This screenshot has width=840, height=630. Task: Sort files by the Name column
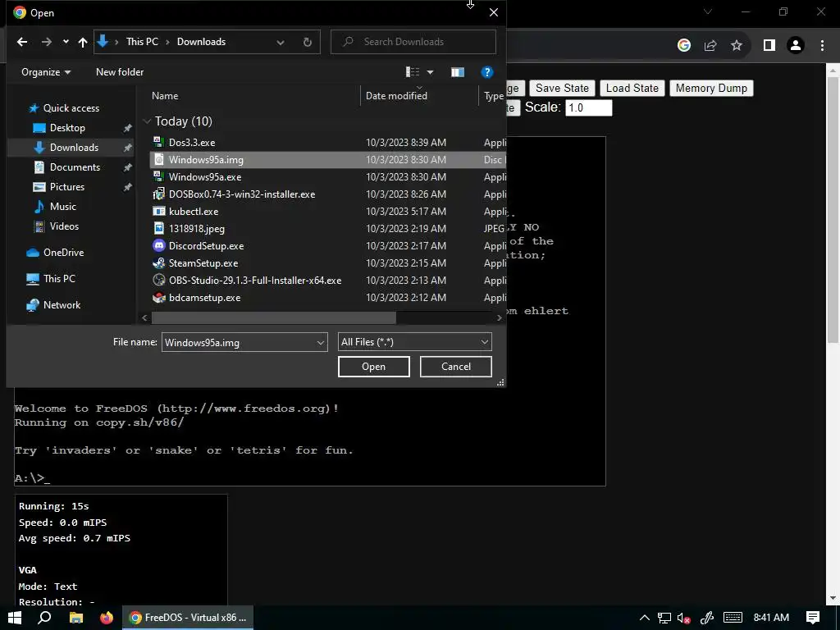[165, 96]
